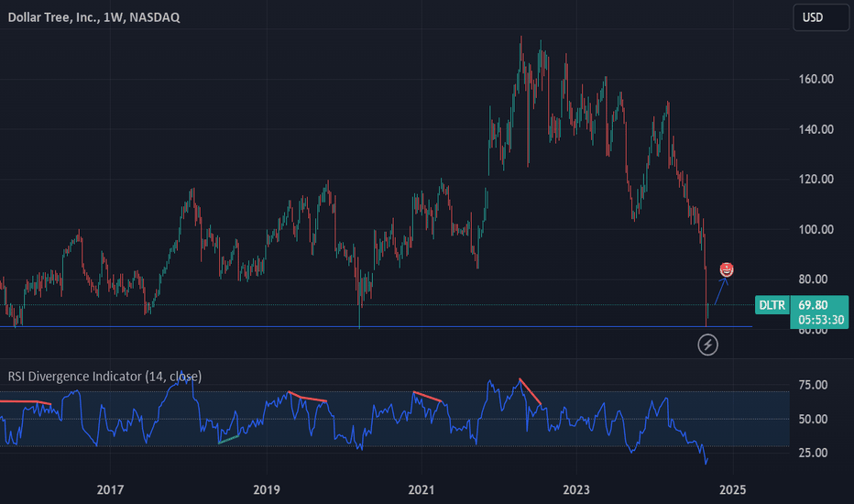The height and width of the screenshot is (504, 854).
Task: Click the red emoji face marker
Action: pos(726,269)
